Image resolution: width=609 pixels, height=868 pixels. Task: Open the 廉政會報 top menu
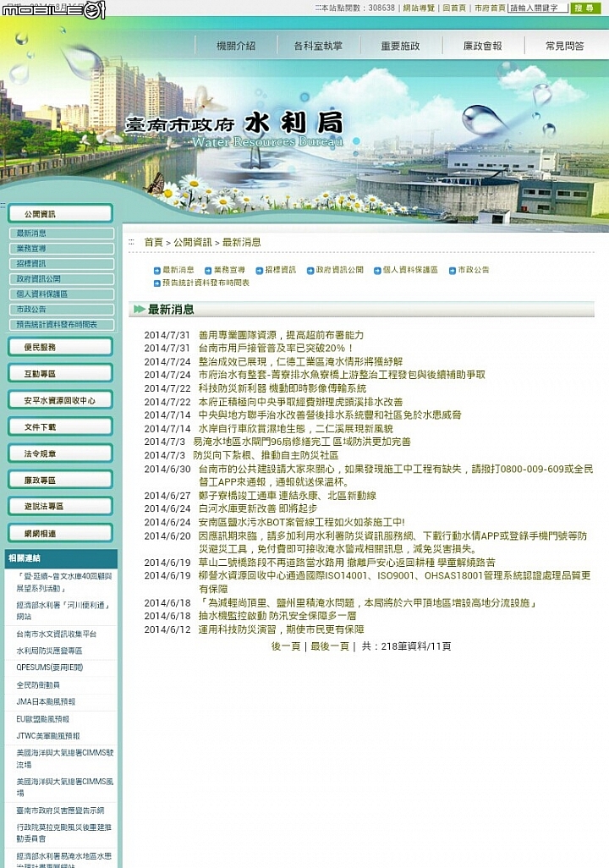click(482, 46)
